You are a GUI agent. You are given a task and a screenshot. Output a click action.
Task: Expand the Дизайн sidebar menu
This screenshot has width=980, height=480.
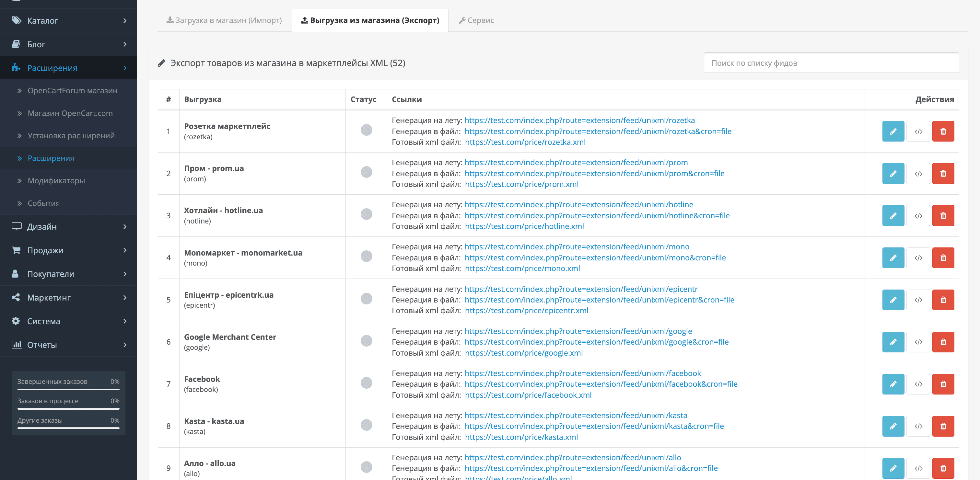tap(68, 227)
